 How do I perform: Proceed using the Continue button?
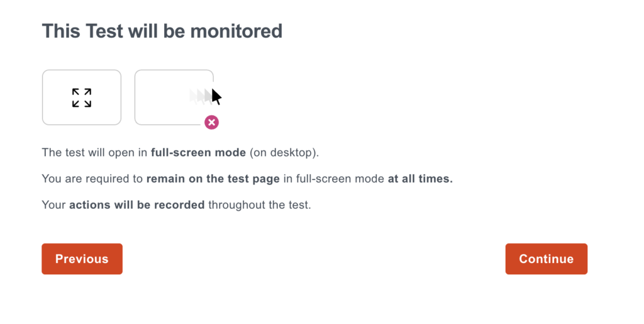coord(547,259)
